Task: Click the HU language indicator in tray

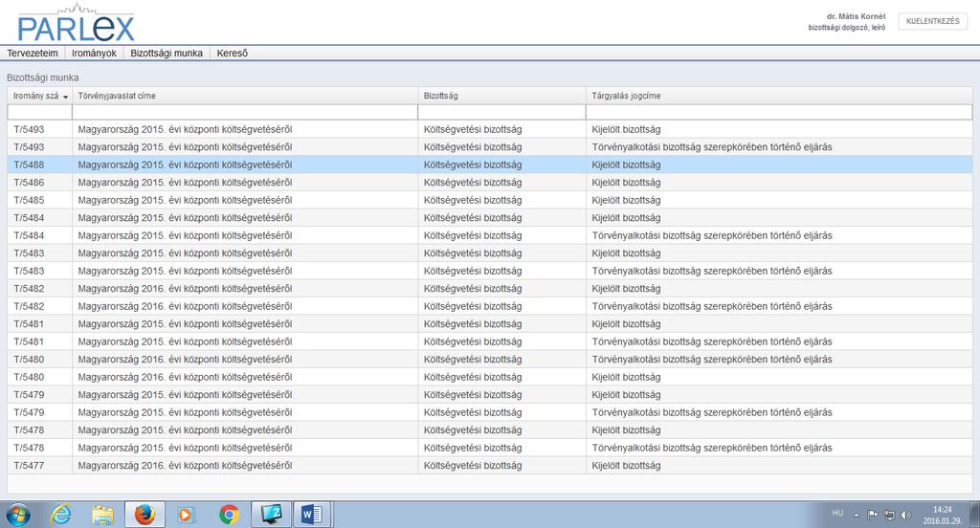Action: pyautogui.click(x=837, y=513)
